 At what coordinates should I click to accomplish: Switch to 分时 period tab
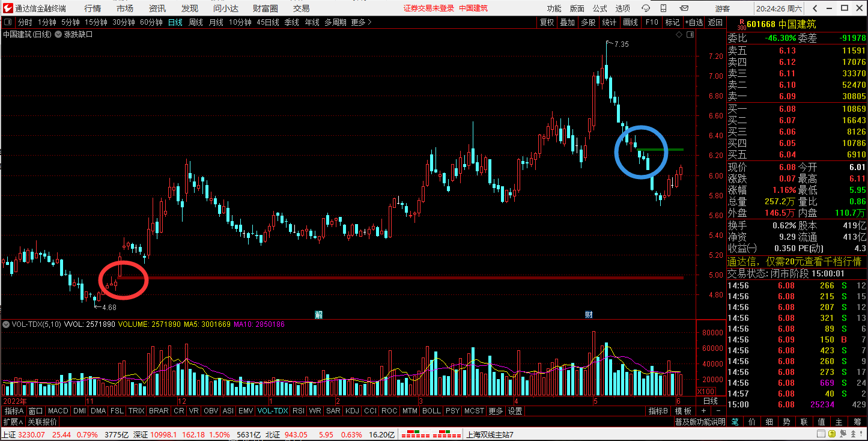click(x=25, y=22)
